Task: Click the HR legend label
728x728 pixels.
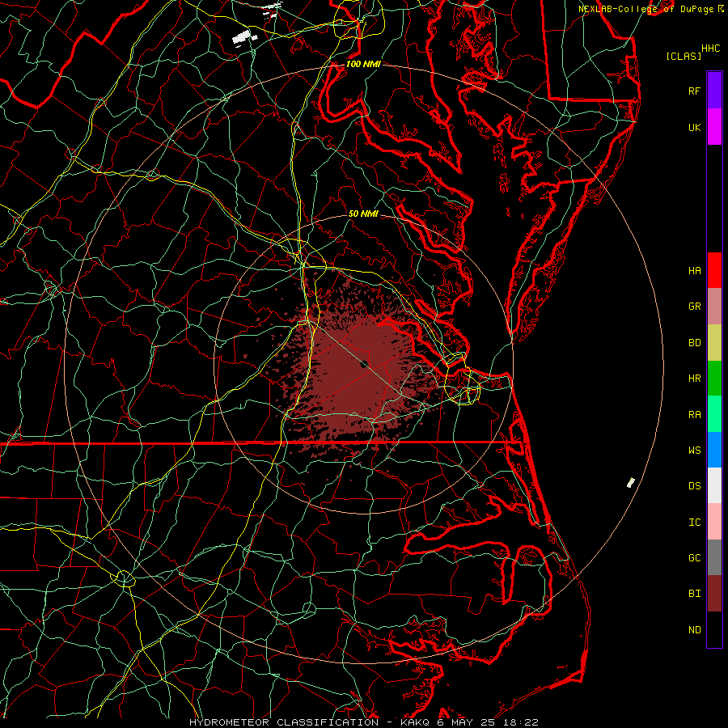Action: [695, 379]
